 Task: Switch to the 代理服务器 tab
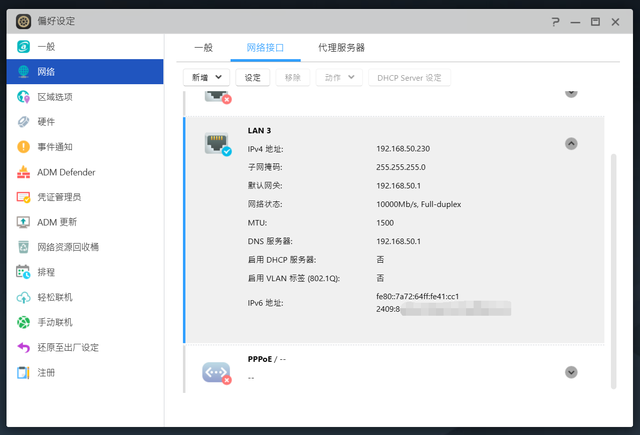(341, 47)
